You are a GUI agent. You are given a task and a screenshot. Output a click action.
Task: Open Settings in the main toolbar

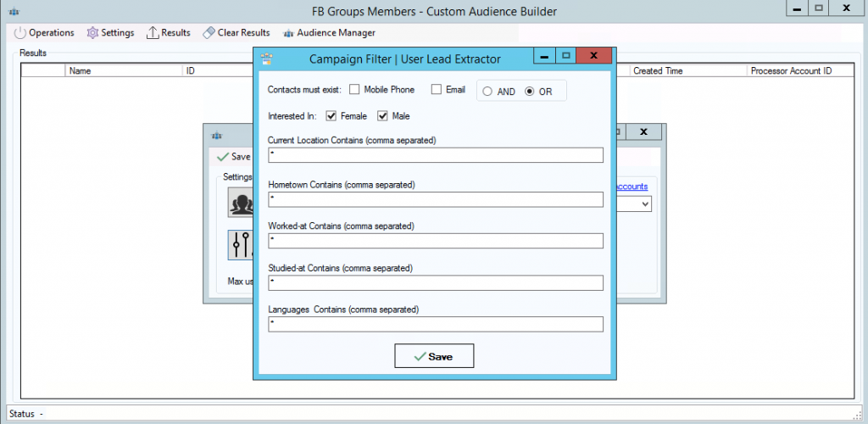[110, 33]
